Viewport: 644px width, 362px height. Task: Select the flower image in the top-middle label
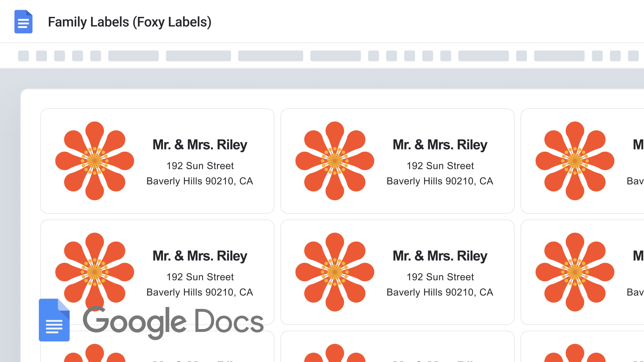pyautogui.click(x=335, y=161)
